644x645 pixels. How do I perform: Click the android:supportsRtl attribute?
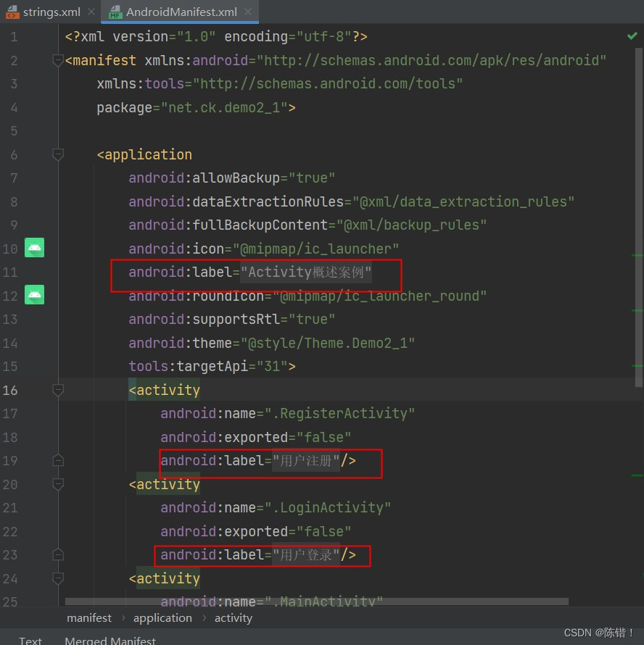232,319
